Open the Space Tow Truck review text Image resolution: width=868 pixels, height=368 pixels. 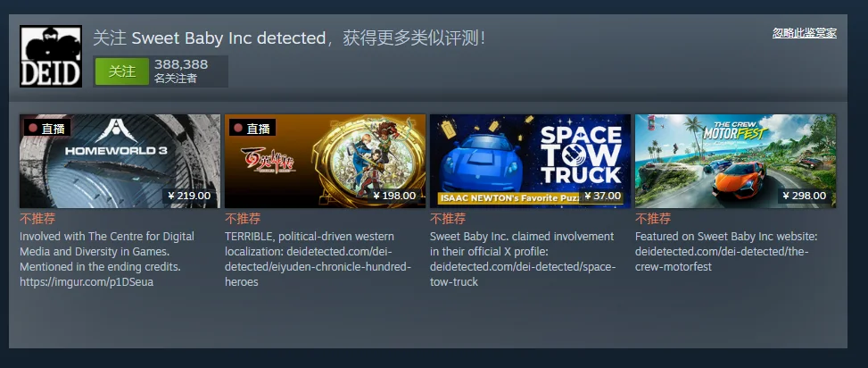point(523,259)
